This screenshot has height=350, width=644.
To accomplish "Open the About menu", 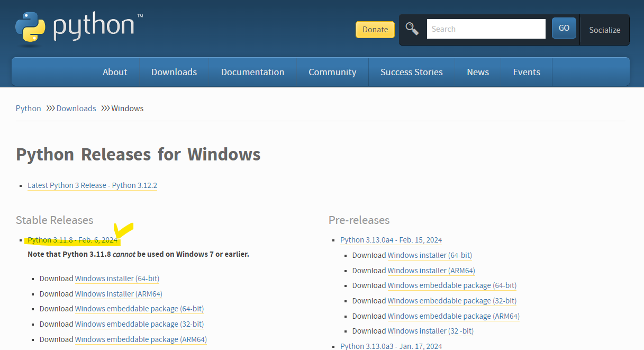I will 115,72.
